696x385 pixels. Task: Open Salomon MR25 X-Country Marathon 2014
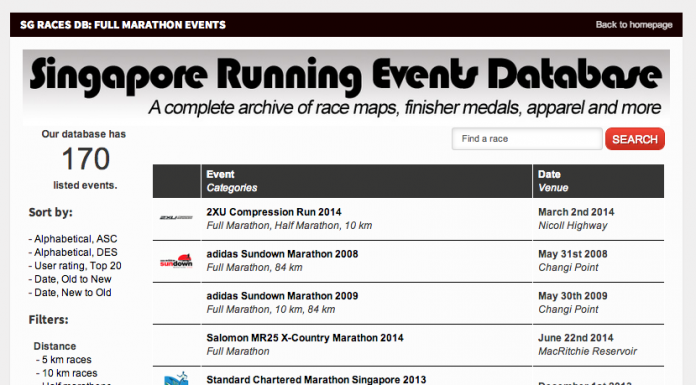pyautogui.click(x=304, y=338)
